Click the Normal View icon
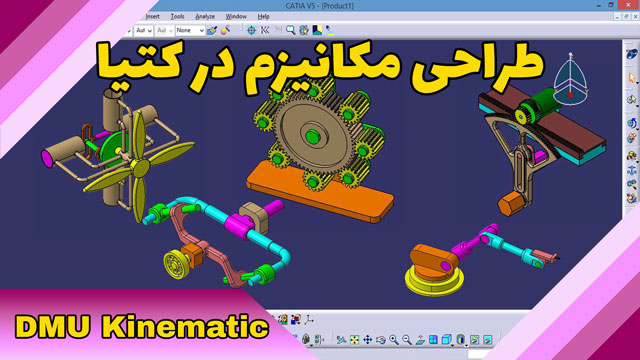640x360 pixels. 420,340
